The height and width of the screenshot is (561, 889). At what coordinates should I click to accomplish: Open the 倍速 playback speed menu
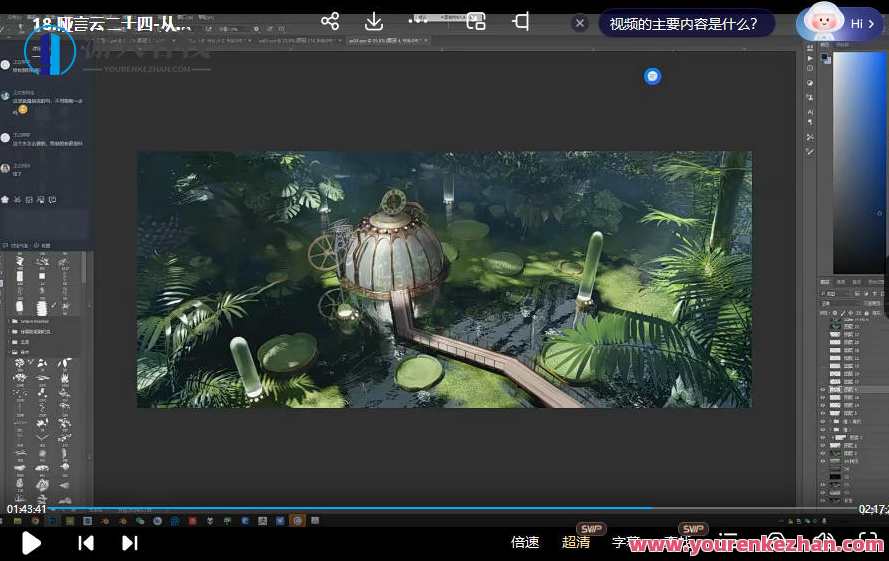(525, 542)
